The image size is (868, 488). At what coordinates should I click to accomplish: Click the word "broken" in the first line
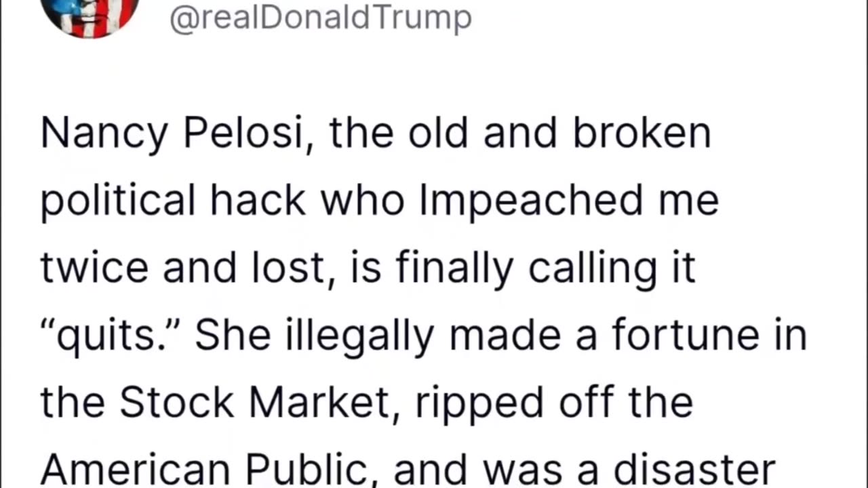point(642,134)
